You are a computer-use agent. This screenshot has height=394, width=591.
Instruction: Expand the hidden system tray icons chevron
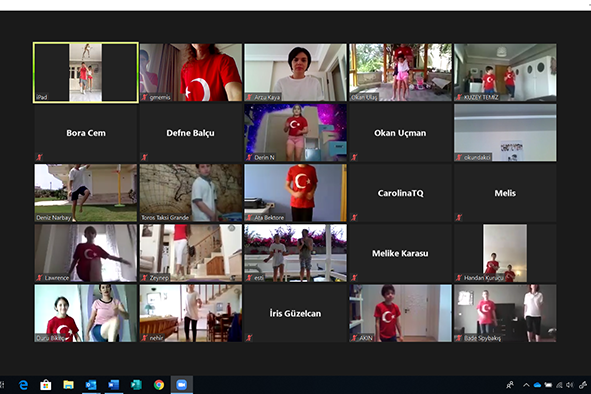point(526,385)
